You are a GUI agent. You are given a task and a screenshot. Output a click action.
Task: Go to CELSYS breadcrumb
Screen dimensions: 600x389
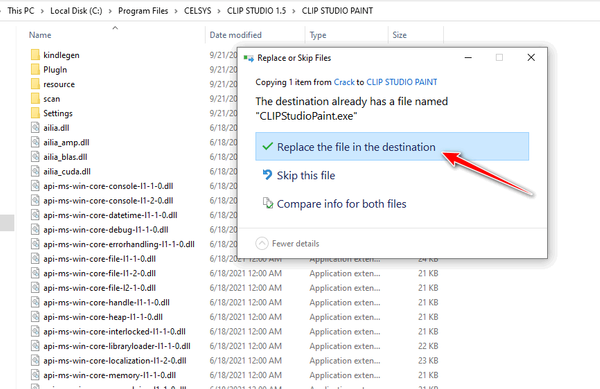click(197, 11)
